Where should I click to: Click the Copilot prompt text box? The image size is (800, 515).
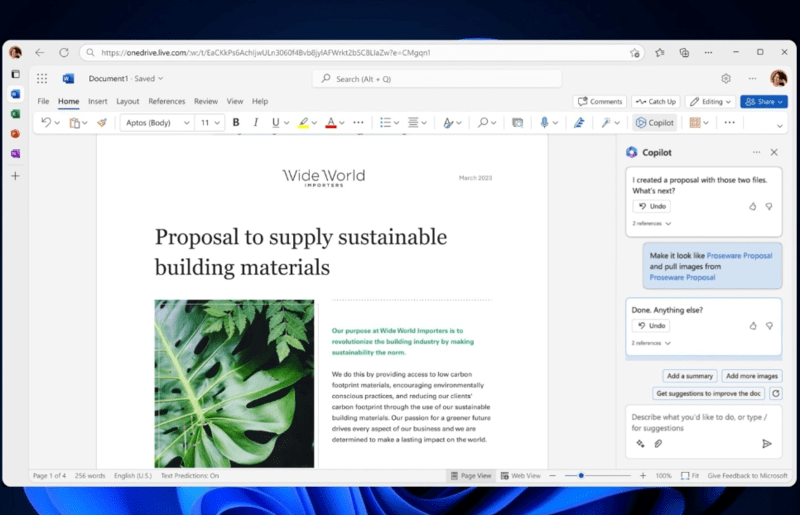700,422
